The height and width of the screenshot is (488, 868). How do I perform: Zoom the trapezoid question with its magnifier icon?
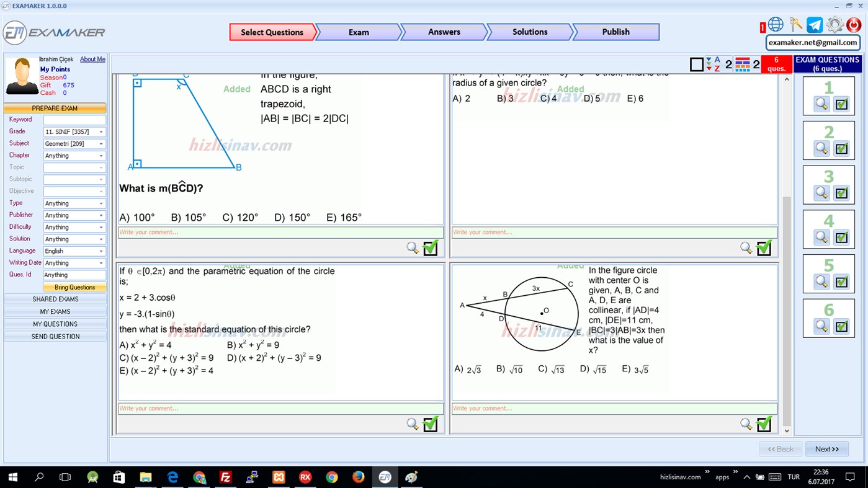[x=412, y=247]
